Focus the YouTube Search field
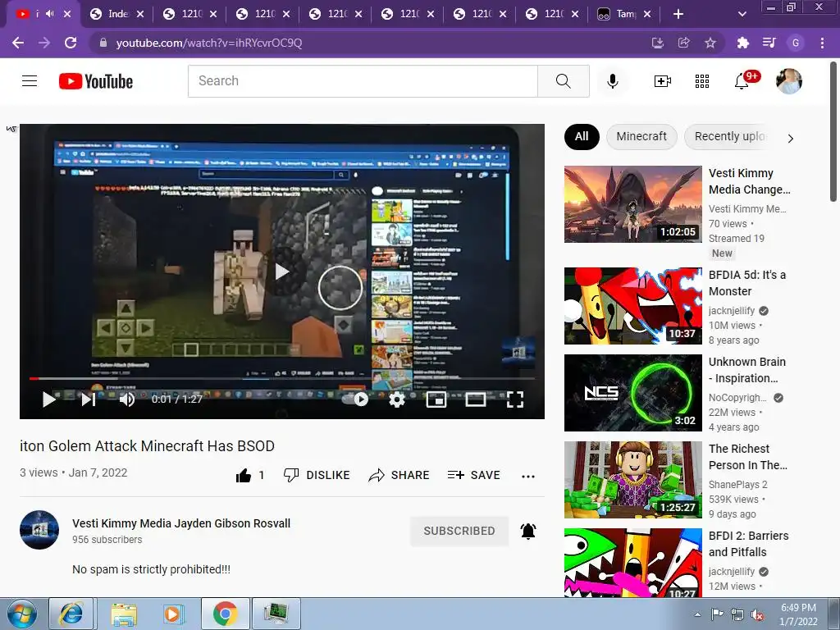The image size is (840, 630). coord(363,81)
